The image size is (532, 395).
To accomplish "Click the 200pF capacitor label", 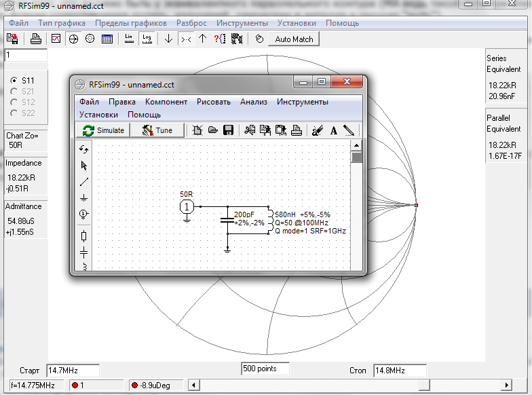I will [x=244, y=214].
